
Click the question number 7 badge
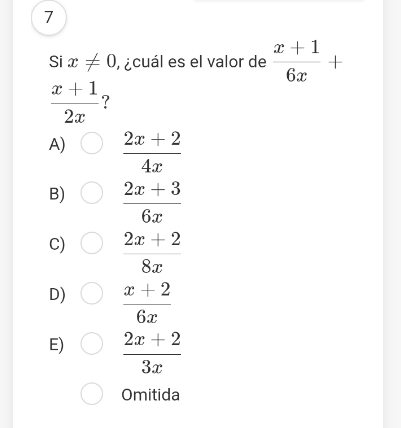pos(49,18)
